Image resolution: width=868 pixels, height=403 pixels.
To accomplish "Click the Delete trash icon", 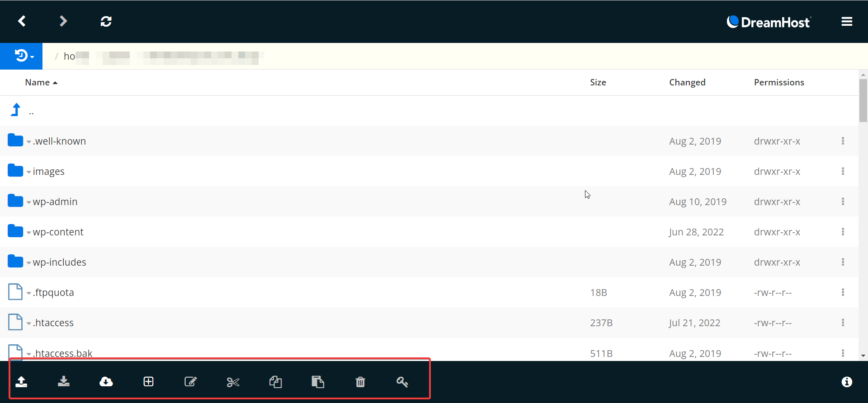I will (360, 382).
